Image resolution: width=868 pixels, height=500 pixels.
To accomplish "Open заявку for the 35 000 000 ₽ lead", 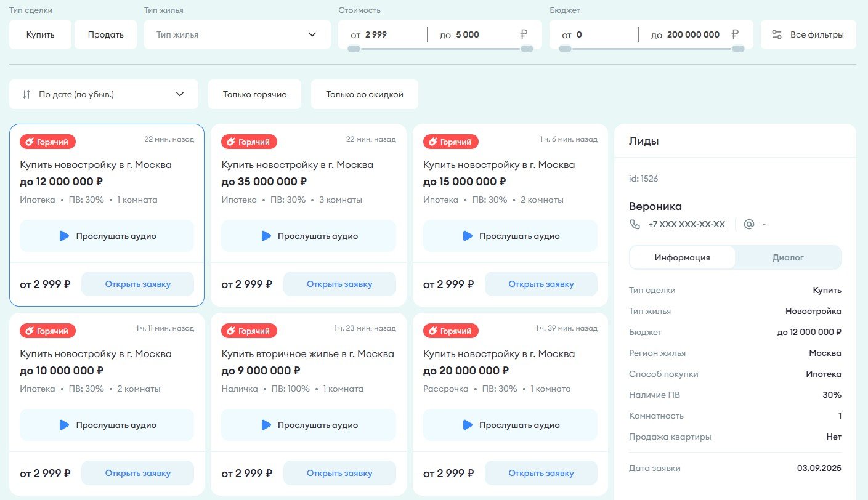I will coord(339,284).
